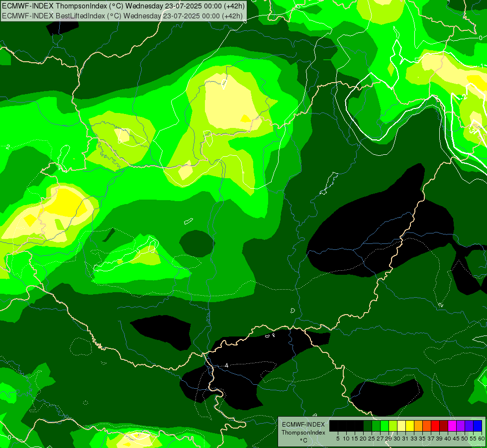Select the medium green 25–27 legend swatch
This screenshot has height=448, width=487.
coord(376,426)
